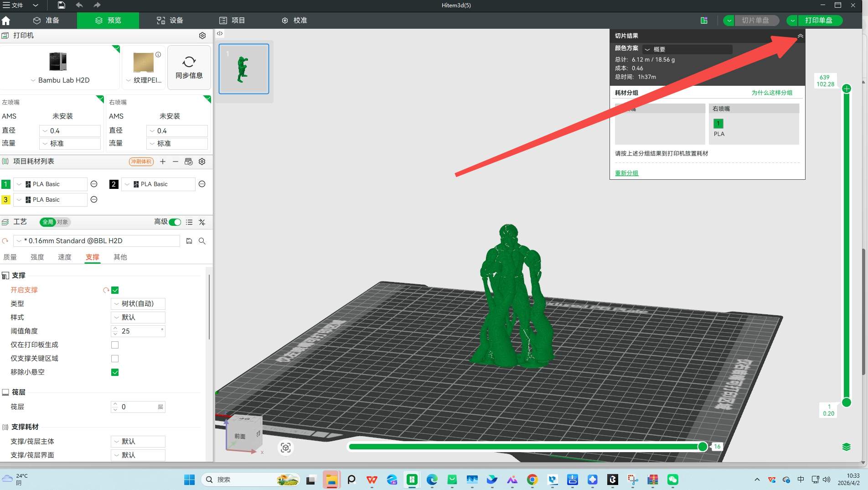
Task: Click the save file icon
Action: [x=61, y=5]
